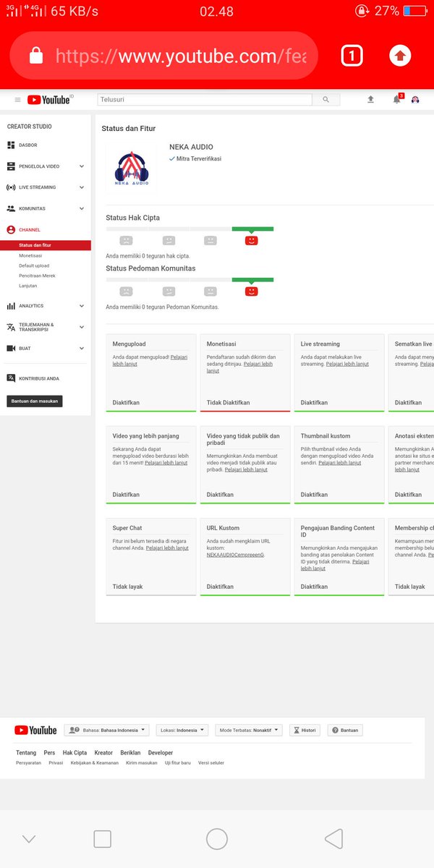
Task: Open Pelajari lebih lanjut in Super Chat card
Action: (x=167, y=548)
